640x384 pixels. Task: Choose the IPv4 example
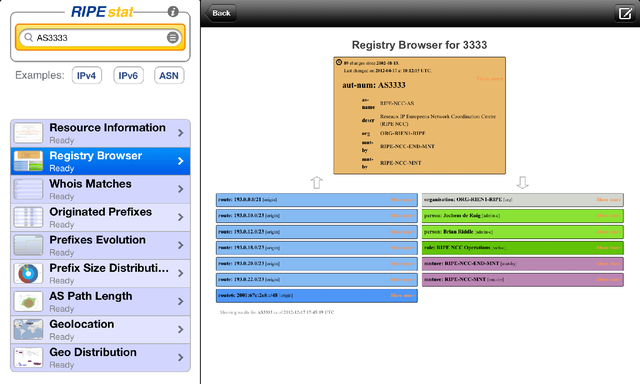point(87,75)
